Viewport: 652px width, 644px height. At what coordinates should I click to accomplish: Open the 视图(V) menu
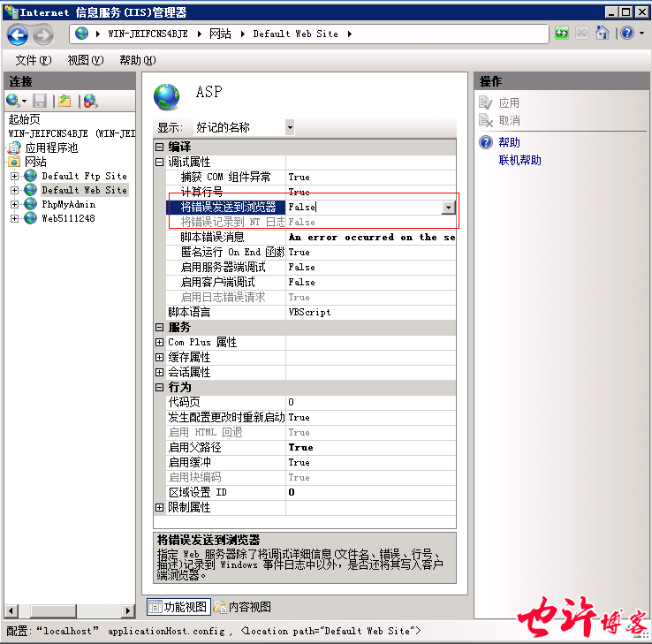point(85,60)
